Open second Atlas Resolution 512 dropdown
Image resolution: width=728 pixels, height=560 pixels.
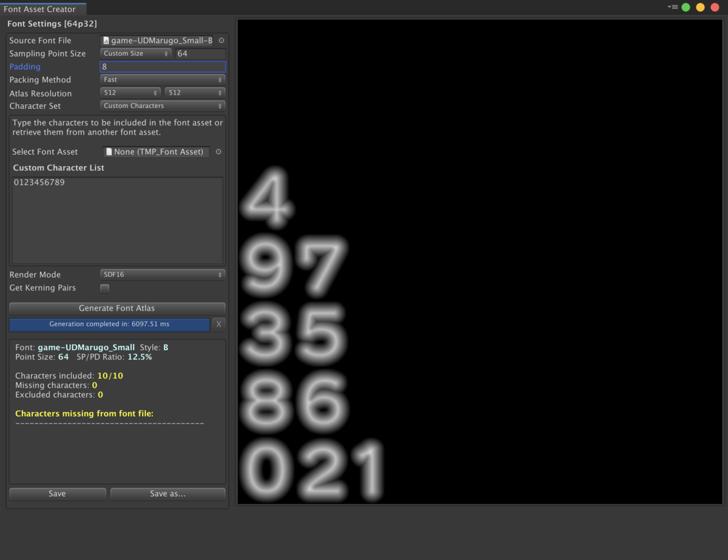point(195,93)
